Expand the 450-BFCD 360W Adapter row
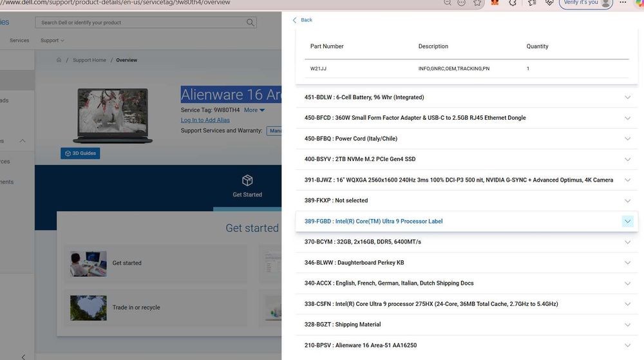This screenshot has height=360, width=644. (x=466, y=118)
